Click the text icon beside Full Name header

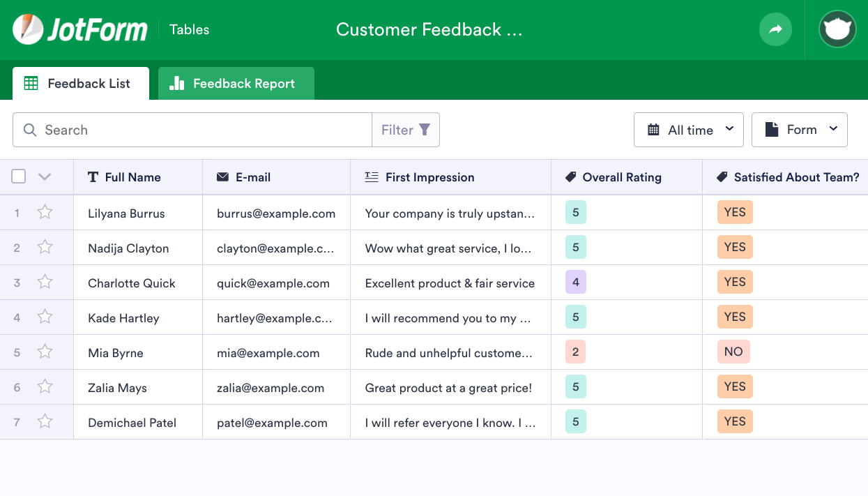coord(93,176)
